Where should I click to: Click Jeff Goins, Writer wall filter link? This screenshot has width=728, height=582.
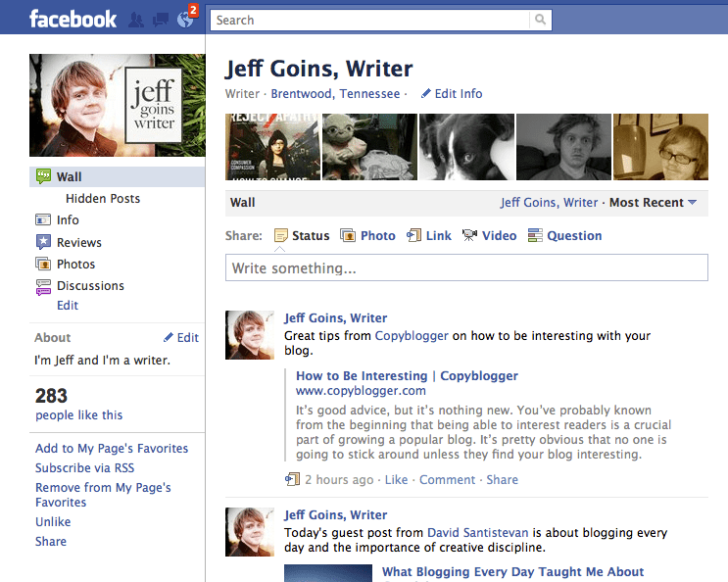pos(549,203)
